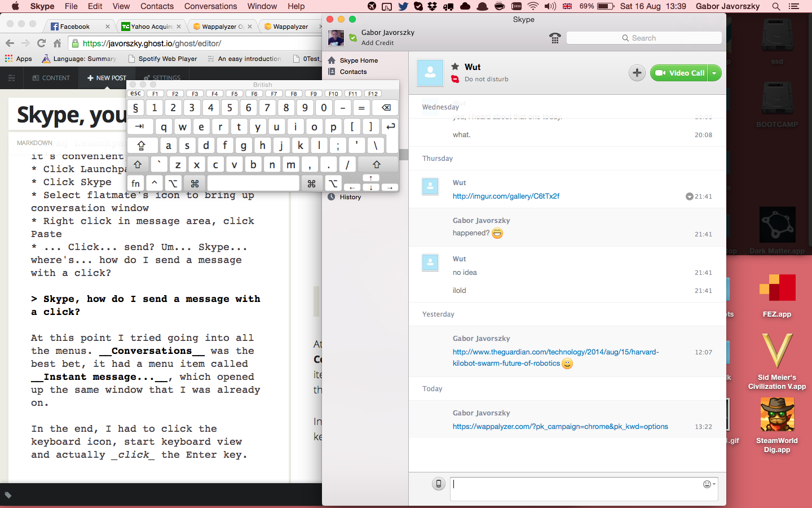Toggle right command key on keyboard viewer
This screenshot has height=508, width=812.
311,183
